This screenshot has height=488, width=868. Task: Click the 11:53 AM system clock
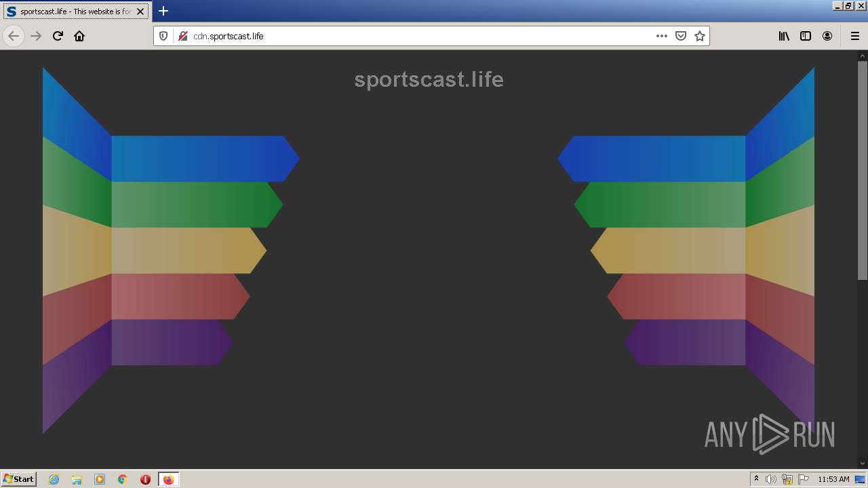(833, 479)
